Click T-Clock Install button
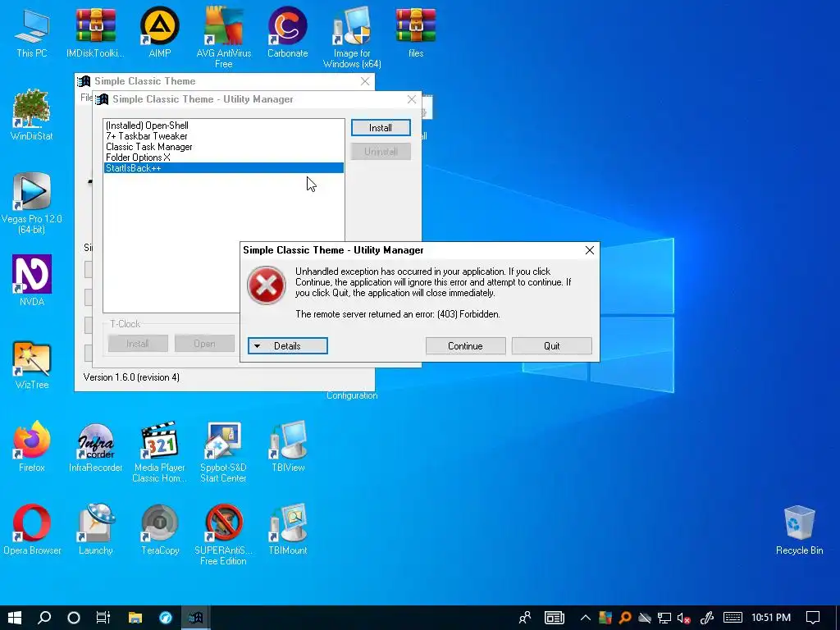 point(138,344)
